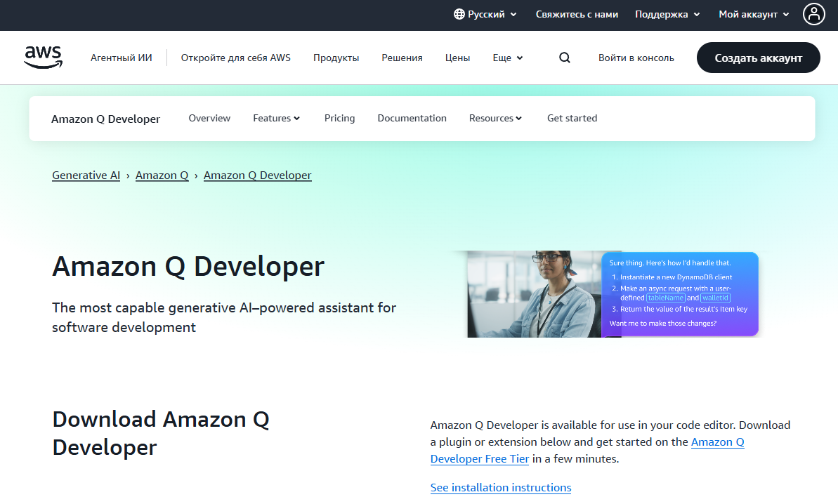The image size is (838, 504).
Task: Click Создать аккаунт button
Action: [758, 58]
